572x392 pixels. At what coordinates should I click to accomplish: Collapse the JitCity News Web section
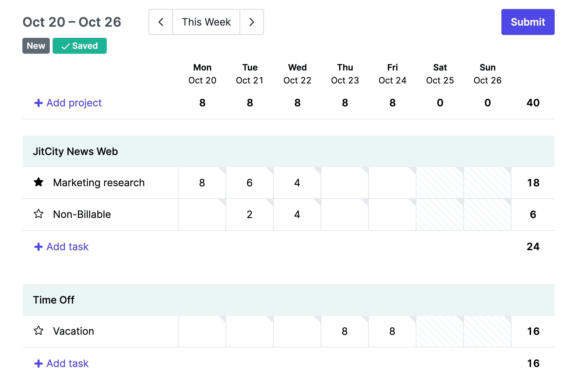click(75, 151)
